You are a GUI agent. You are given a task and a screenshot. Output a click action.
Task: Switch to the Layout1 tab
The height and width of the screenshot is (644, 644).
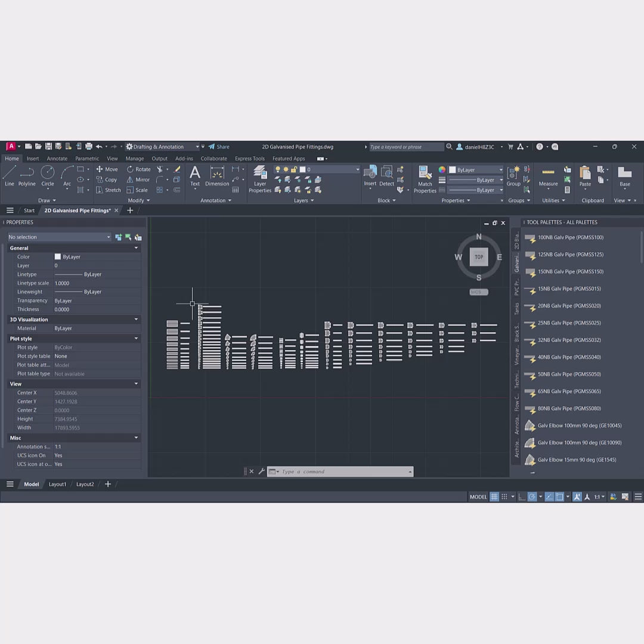[x=57, y=484]
